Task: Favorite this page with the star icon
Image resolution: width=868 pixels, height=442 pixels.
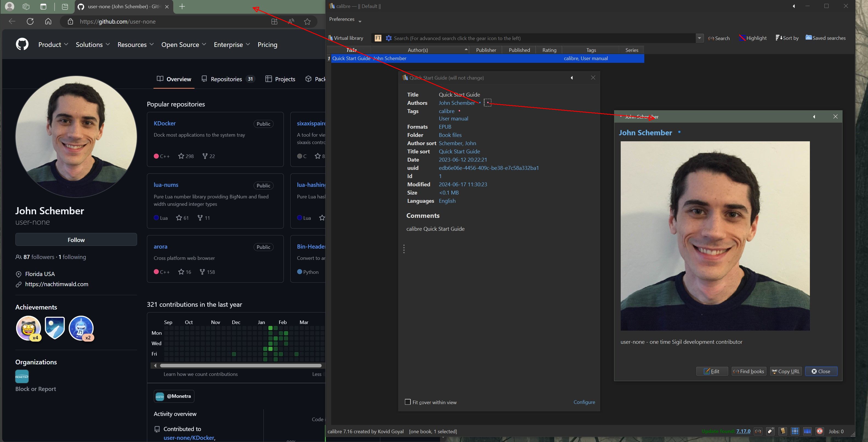Action: point(307,22)
